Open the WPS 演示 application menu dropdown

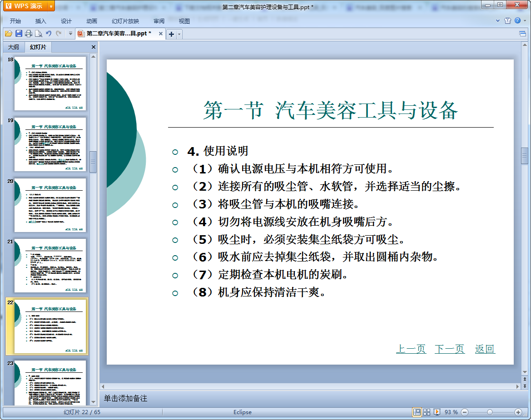51,6
